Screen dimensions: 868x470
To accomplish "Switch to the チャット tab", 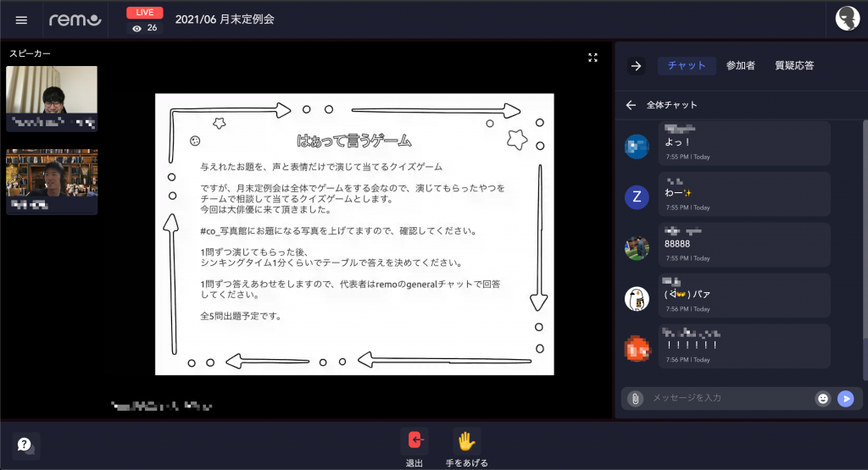I will (687, 66).
